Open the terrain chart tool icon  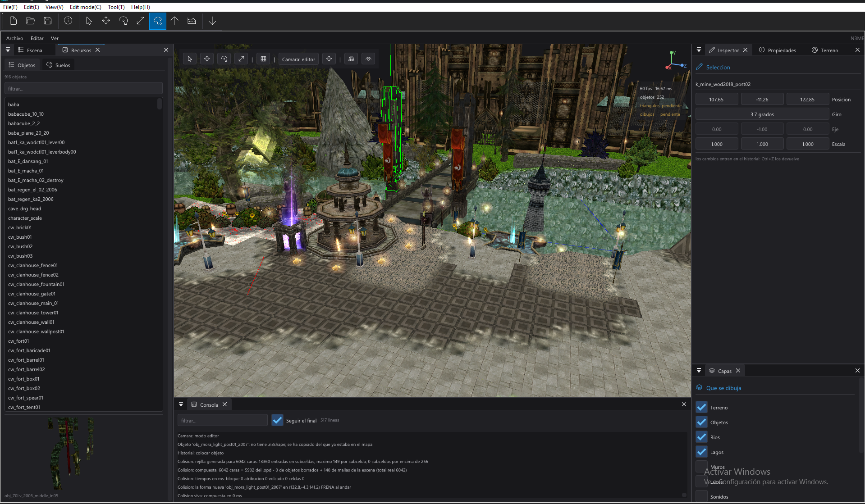click(x=192, y=21)
